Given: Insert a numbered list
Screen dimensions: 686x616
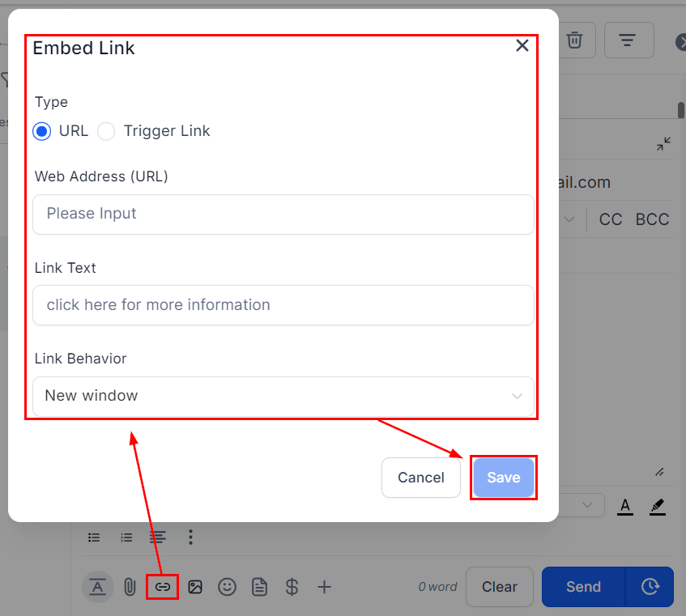Looking at the screenshot, I should [126, 537].
